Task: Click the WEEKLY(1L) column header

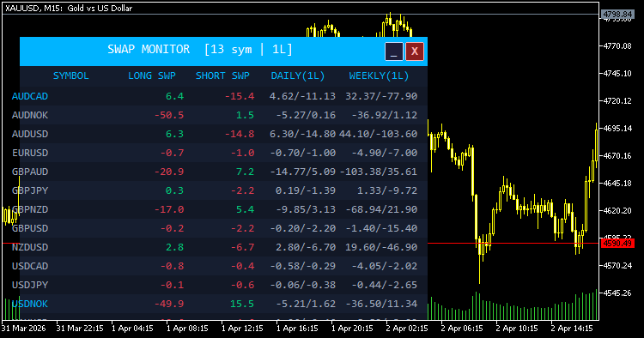Action: [x=379, y=75]
